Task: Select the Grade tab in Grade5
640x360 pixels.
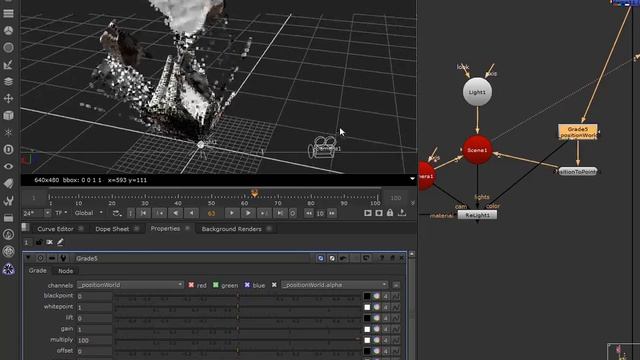Action: [38, 271]
